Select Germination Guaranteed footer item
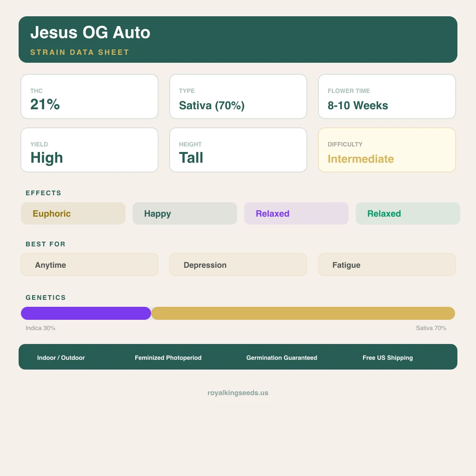 pos(282,357)
